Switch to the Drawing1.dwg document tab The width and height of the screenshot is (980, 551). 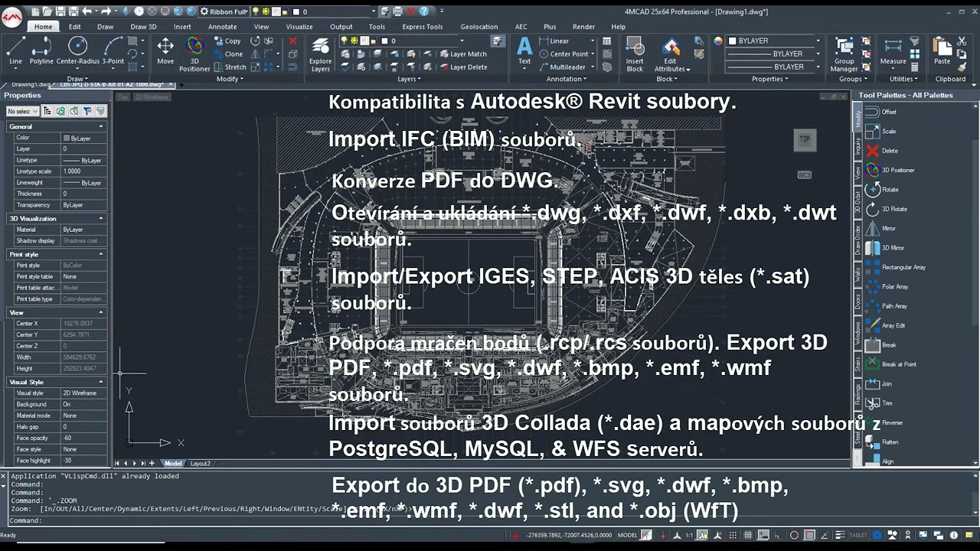coord(31,84)
